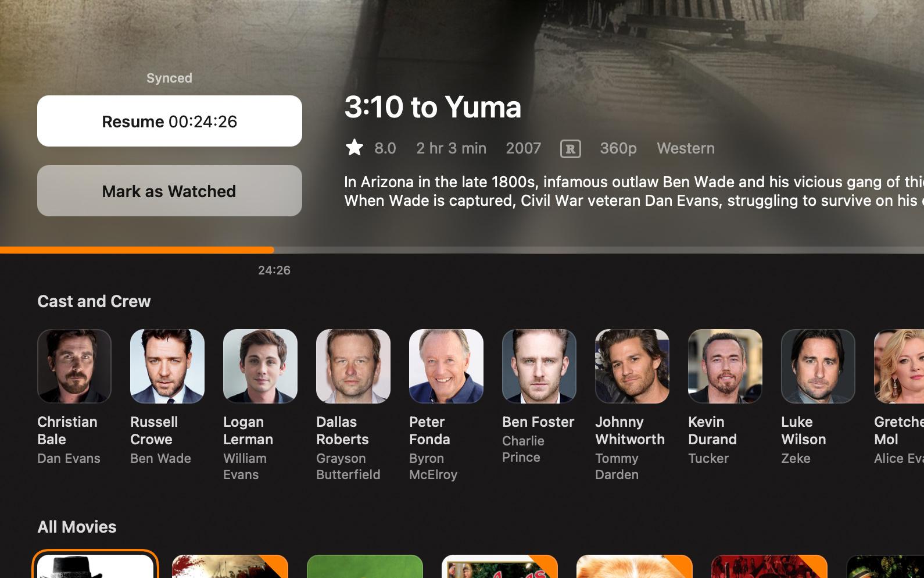924x578 pixels.
Task: Select Ben Foster's portrait
Action: 539,366
